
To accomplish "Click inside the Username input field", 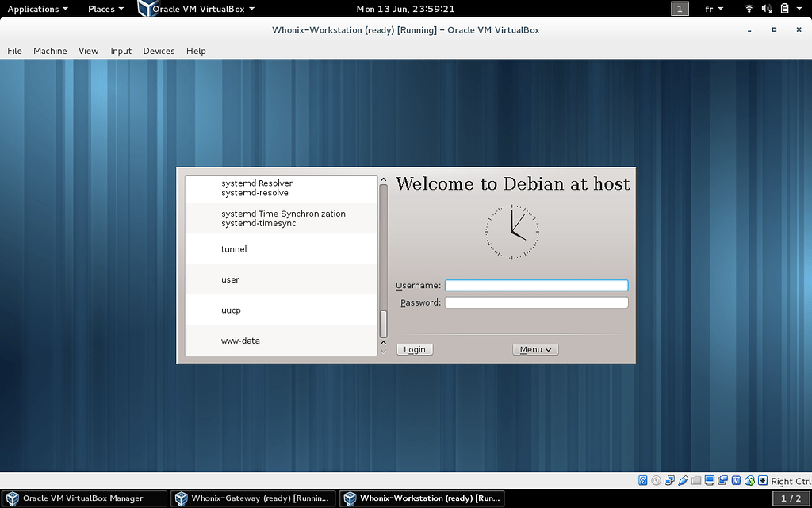I will pos(536,285).
